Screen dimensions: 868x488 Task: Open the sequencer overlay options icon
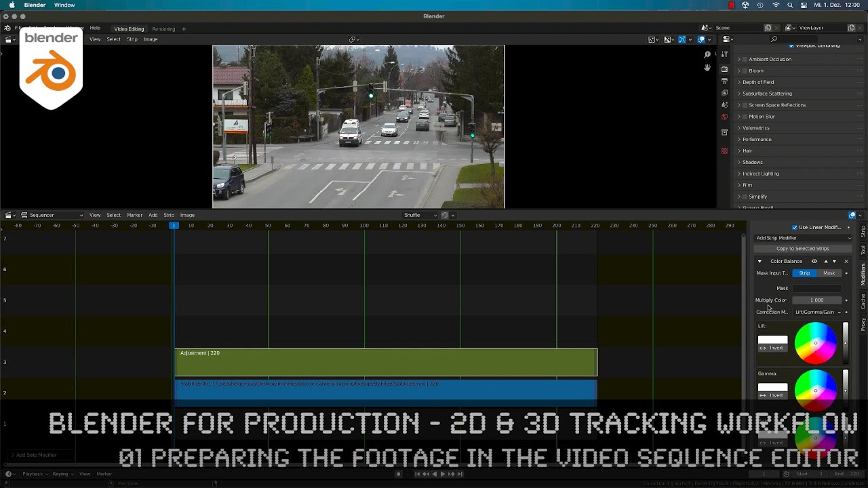[852, 215]
